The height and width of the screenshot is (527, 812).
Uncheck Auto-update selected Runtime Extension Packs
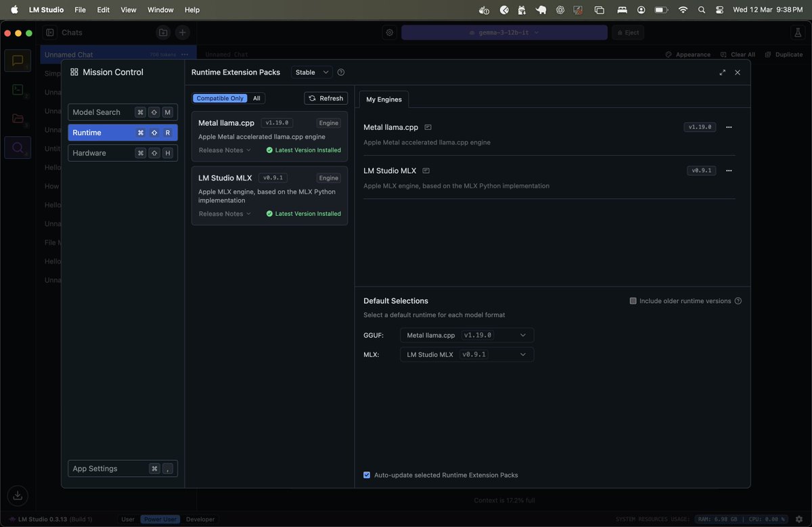[367, 475]
